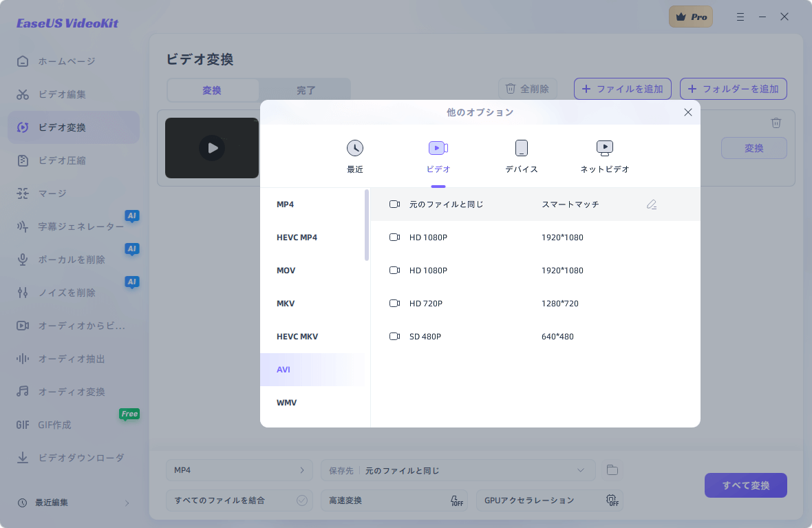The image size is (812, 528).
Task: Click すべて変換 button
Action: [746, 485]
